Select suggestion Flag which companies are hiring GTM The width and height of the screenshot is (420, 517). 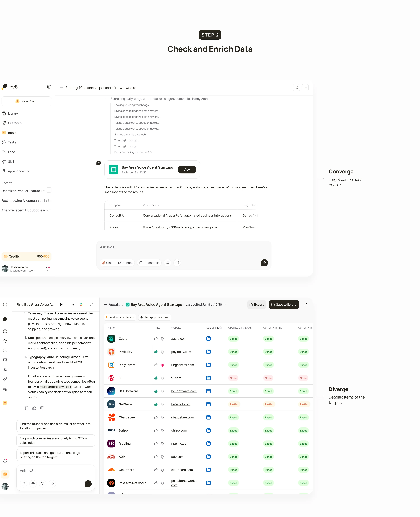pos(56,440)
